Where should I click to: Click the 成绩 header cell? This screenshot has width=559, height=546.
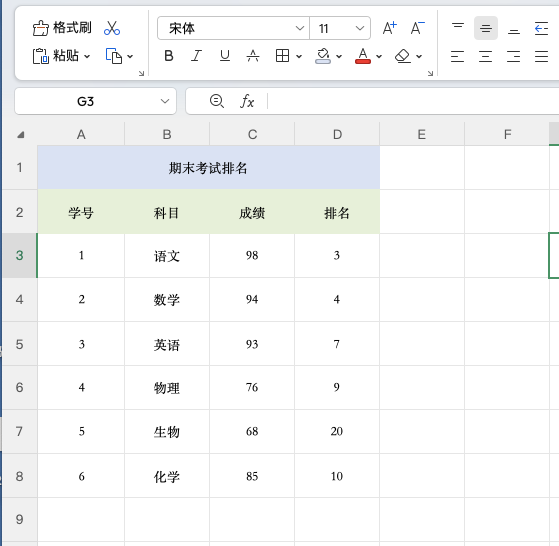(x=252, y=212)
